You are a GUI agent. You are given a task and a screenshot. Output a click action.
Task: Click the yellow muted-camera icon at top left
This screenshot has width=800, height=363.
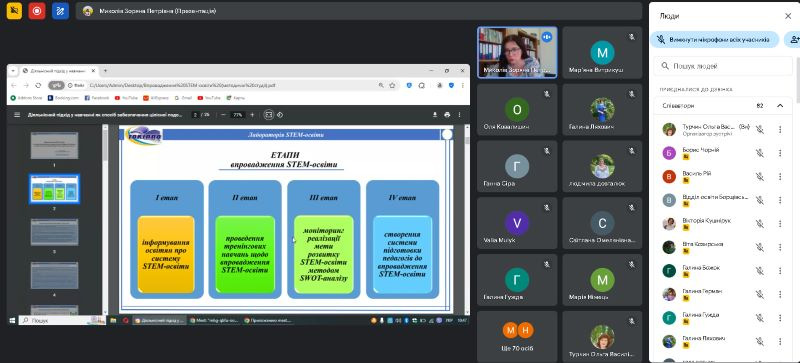coord(14,10)
